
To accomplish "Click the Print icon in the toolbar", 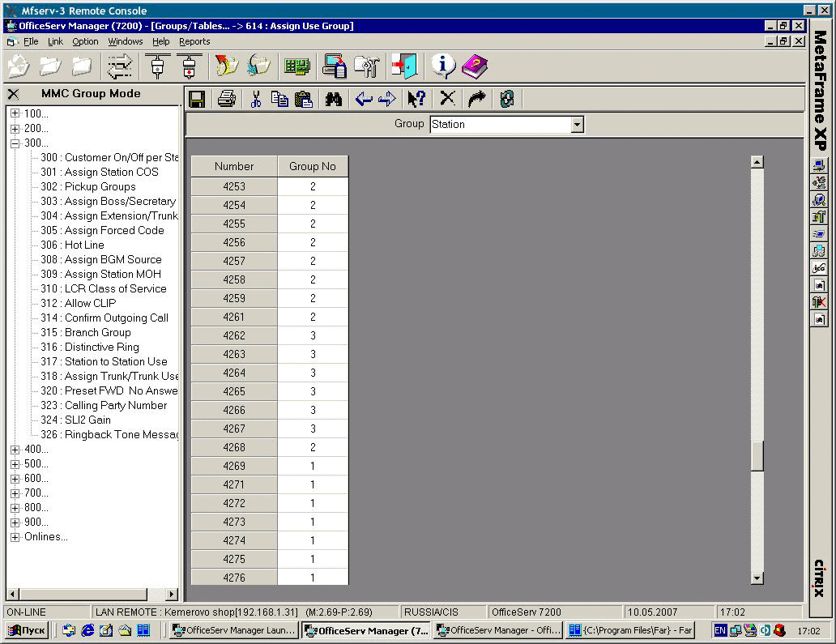I will point(227,99).
